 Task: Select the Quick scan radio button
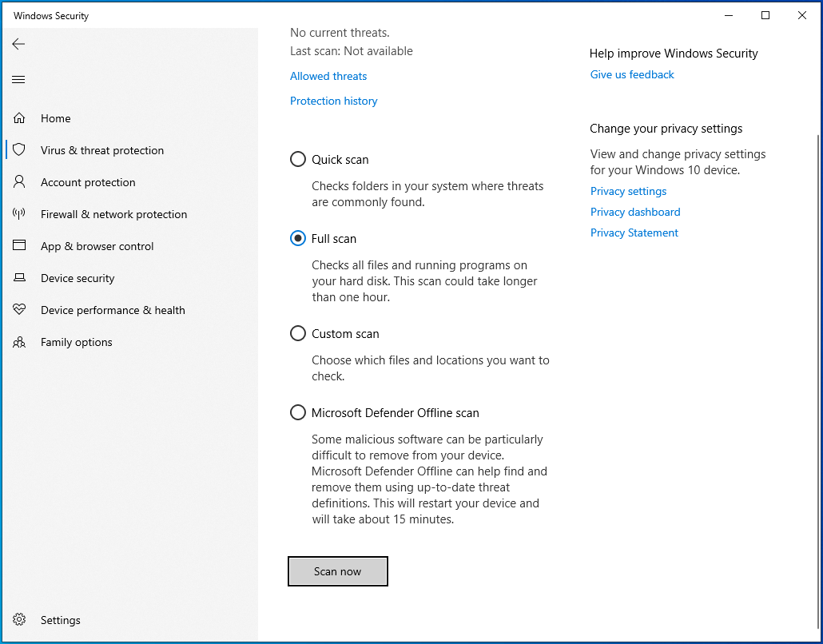(298, 160)
